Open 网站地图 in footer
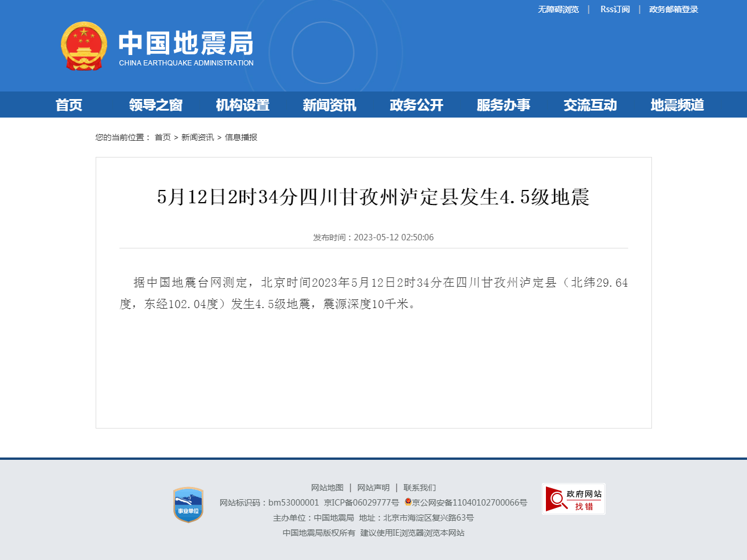The image size is (747, 560). [327, 488]
